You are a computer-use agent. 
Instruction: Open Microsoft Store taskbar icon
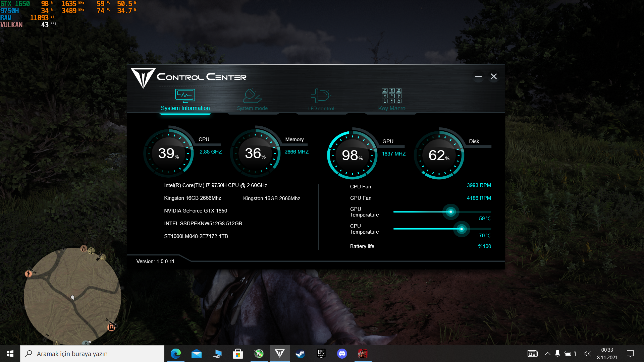(x=238, y=354)
